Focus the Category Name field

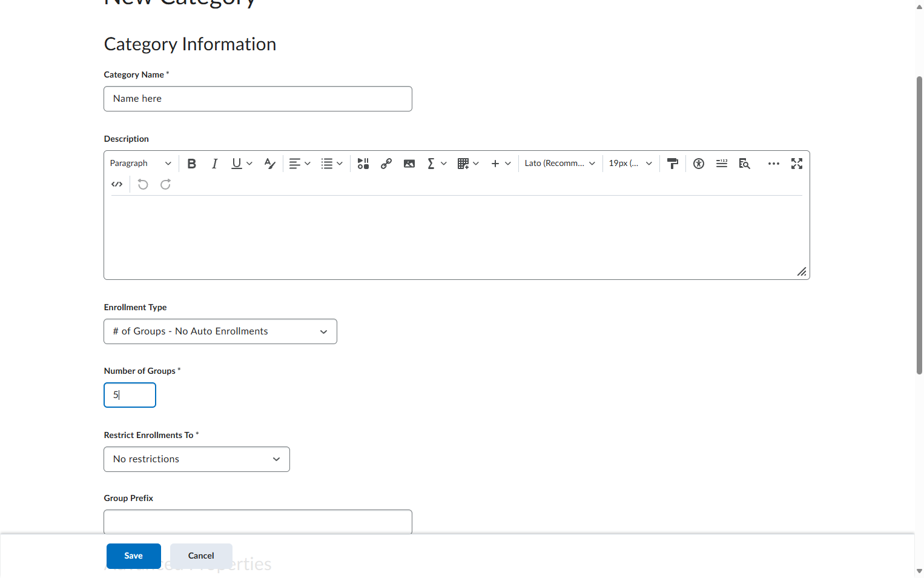coord(258,99)
